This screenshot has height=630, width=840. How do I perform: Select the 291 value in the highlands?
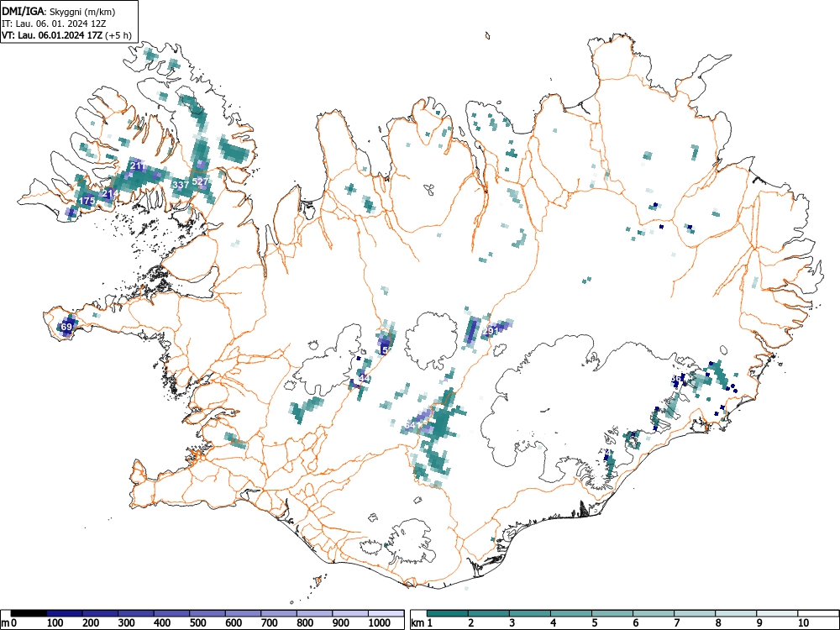[491, 332]
